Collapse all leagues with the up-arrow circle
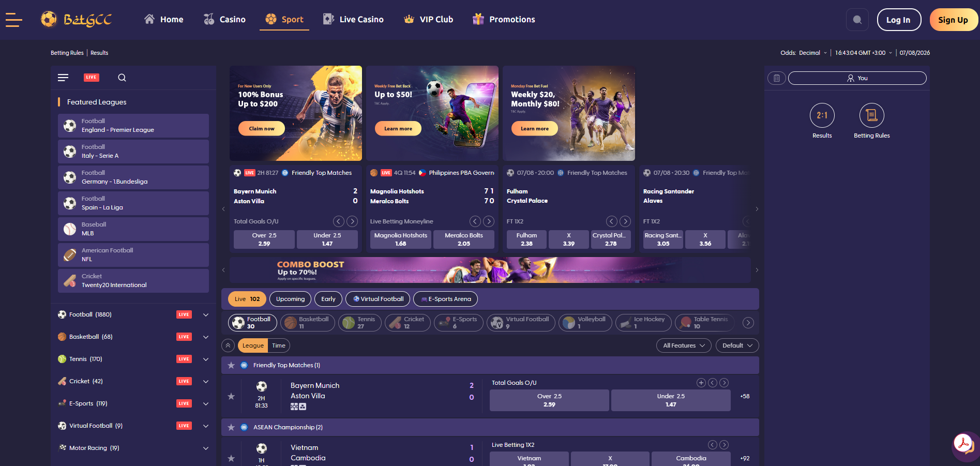980x466 pixels. [x=228, y=345]
